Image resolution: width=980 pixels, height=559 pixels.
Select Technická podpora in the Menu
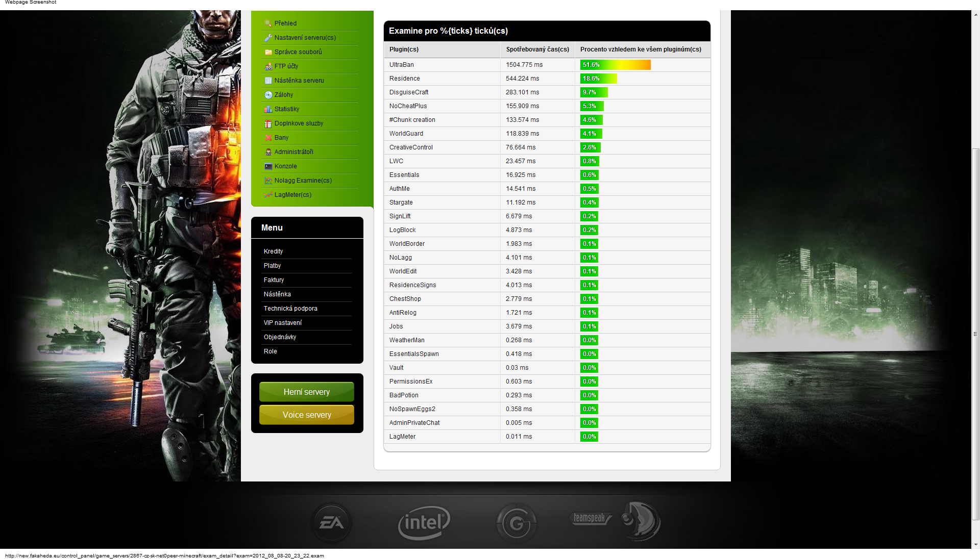[x=290, y=308]
